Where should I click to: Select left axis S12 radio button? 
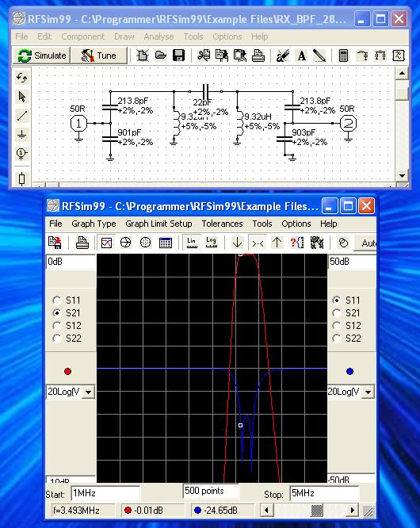click(x=57, y=326)
